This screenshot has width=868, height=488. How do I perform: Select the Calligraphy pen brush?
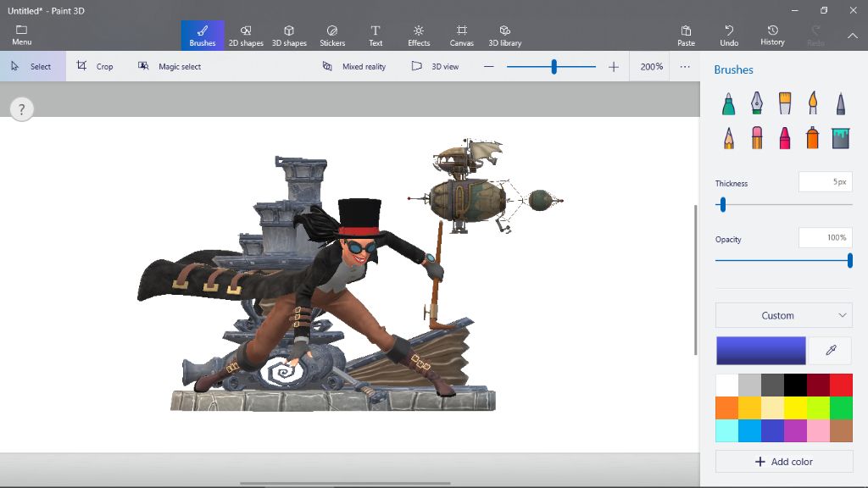(x=757, y=103)
